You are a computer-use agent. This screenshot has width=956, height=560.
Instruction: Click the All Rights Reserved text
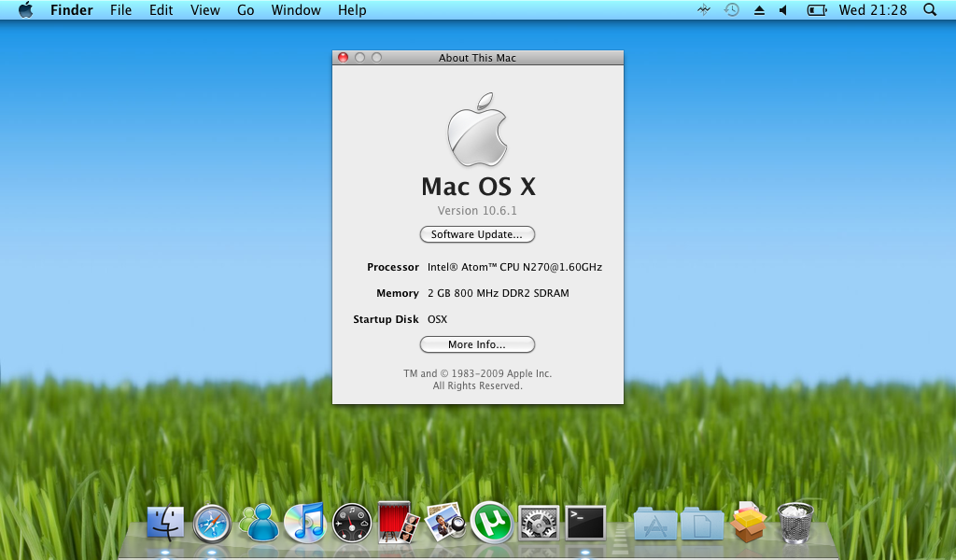pos(477,385)
